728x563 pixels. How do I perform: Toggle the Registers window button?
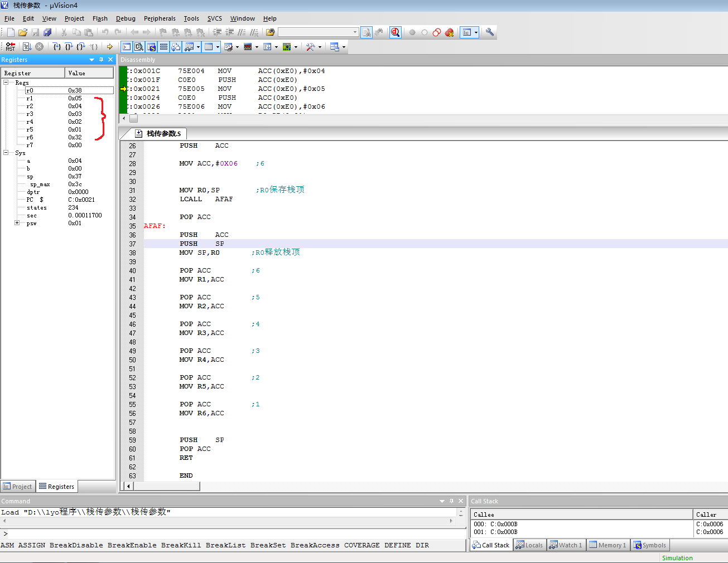pos(163,47)
